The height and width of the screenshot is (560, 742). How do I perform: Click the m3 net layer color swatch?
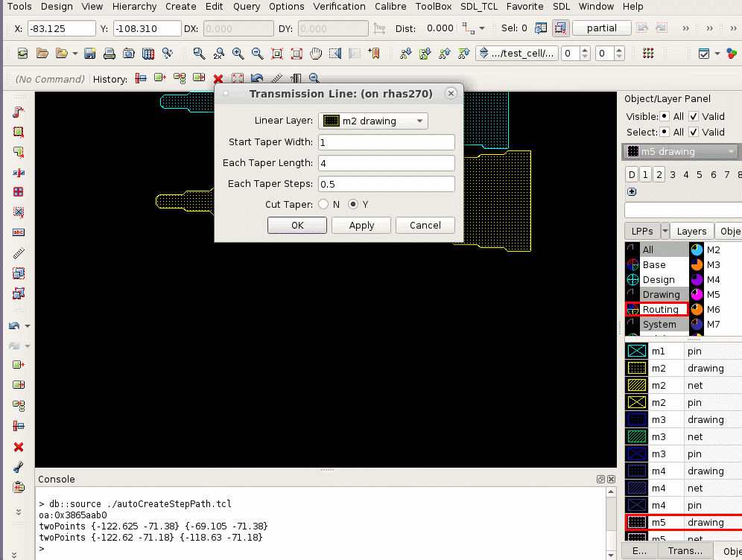(636, 437)
